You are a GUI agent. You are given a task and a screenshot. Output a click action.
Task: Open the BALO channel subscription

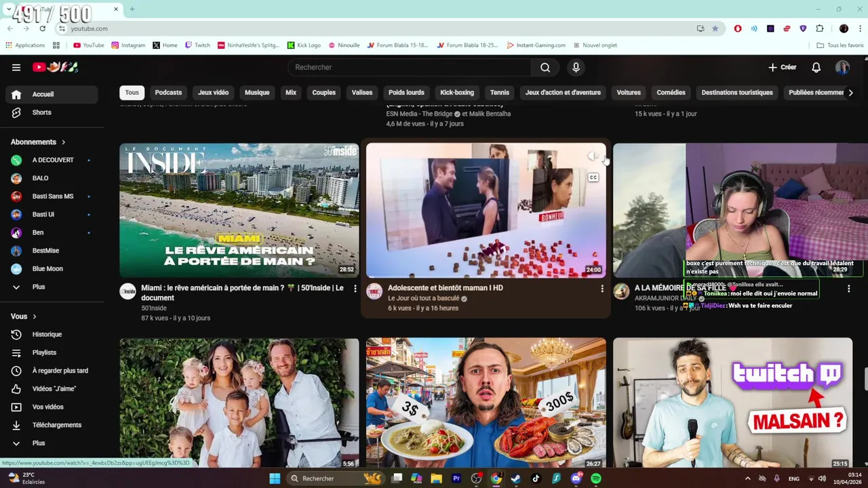point(52,178)
